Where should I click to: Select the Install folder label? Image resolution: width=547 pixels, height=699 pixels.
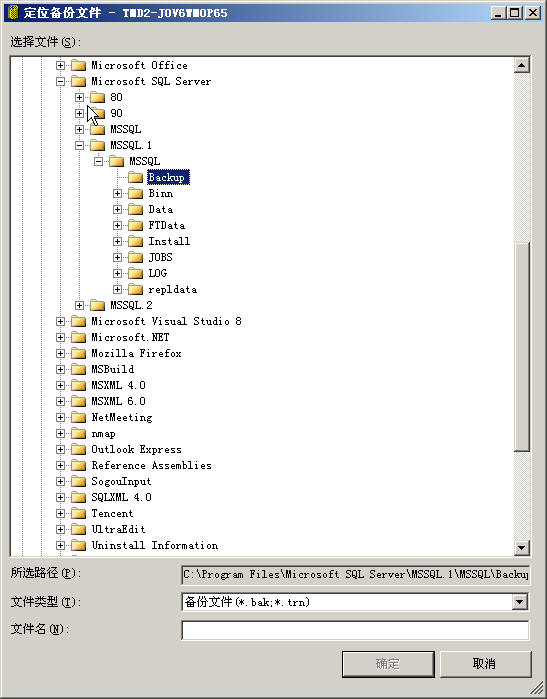coord(169,242)
